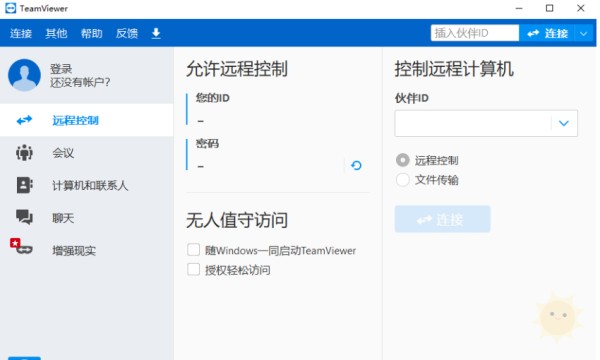Expand the dropdown beside the top 连接 button
Viewport: 600px width, 360px height.
tap(584, 33)
